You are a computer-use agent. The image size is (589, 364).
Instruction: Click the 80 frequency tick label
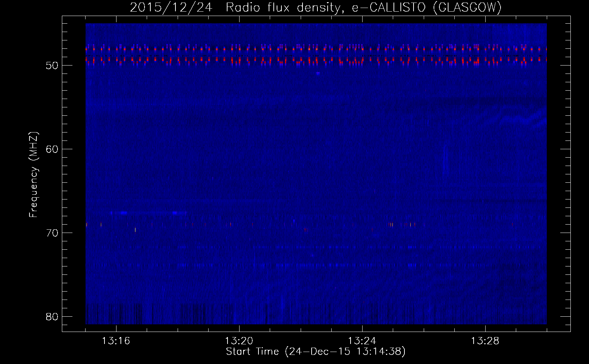pos(52,316)
